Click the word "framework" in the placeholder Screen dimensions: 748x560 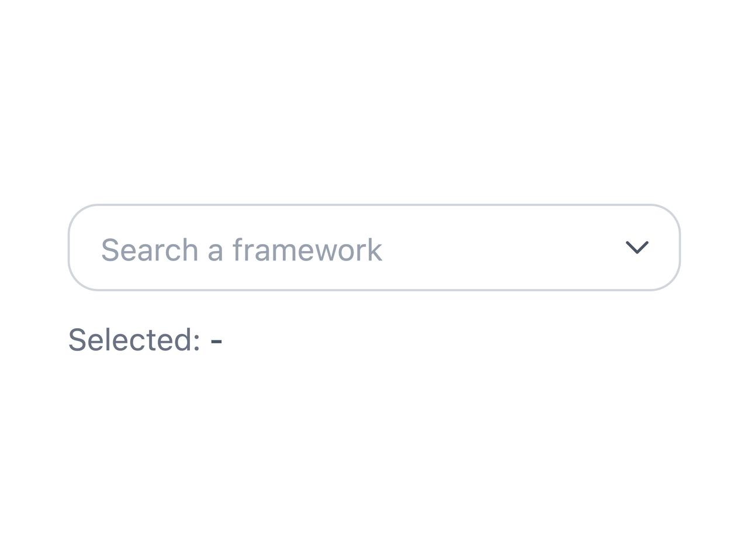(307, 250)
